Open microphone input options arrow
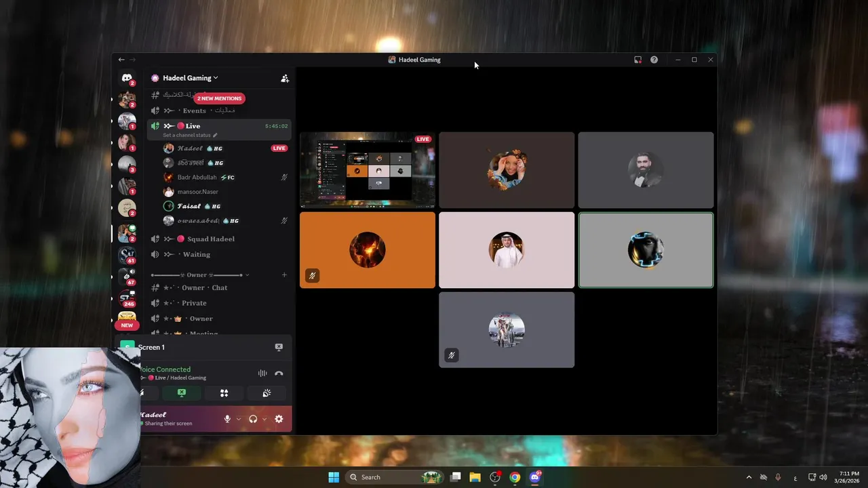Image resolution: width=868 pixels, height=488 pixels. tap(238, 419)
